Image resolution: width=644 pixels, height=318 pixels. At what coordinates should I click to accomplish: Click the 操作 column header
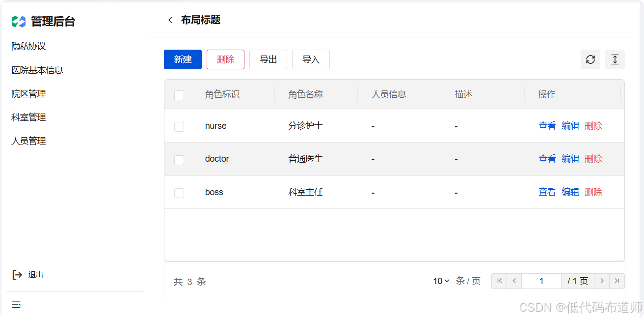coord(547,94)
